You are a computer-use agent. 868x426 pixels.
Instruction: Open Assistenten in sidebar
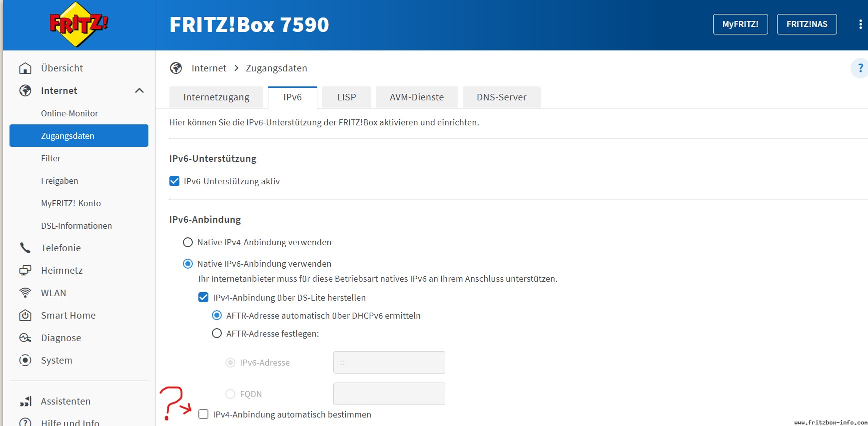(x=65, y=401)
